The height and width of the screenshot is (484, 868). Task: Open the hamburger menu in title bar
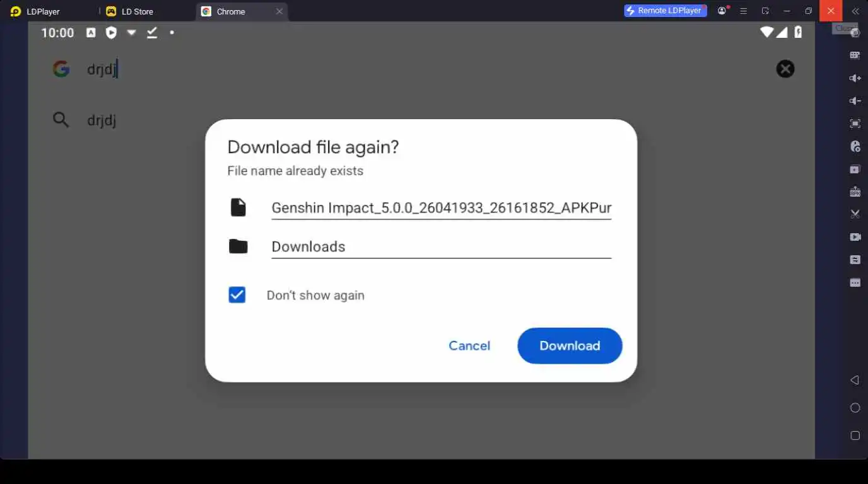pos(743,11)
